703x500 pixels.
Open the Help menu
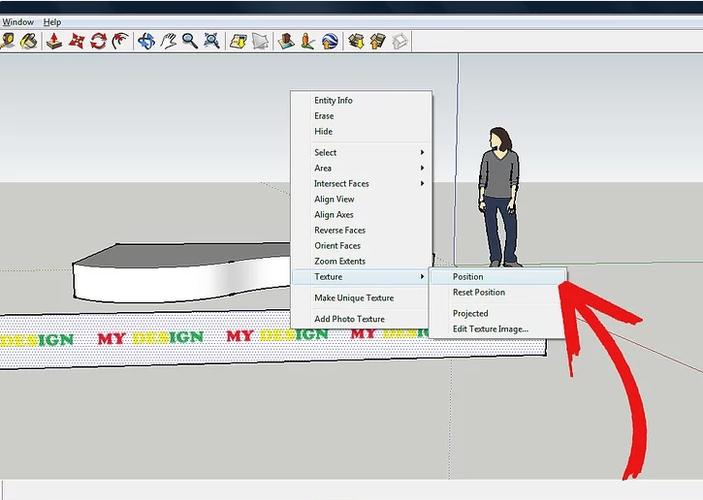pos(52,22)
